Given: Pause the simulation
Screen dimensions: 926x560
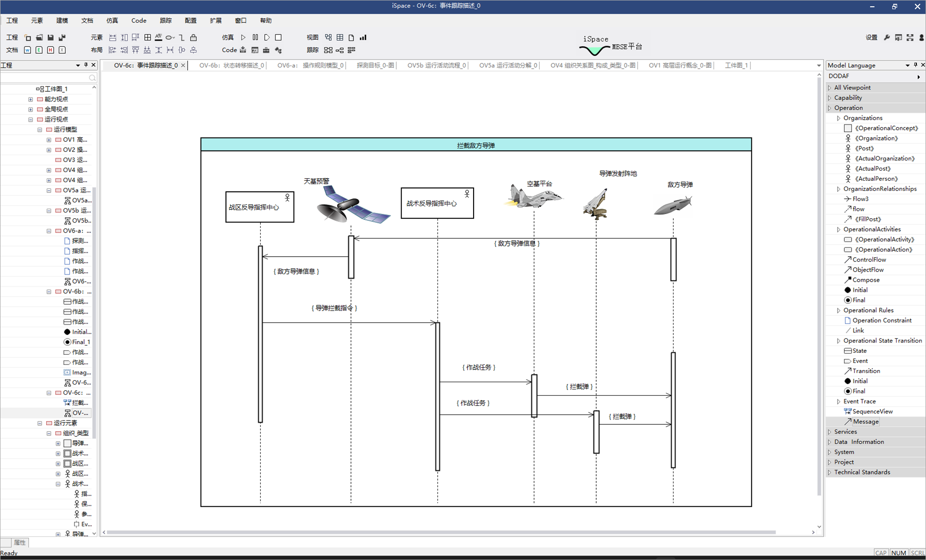Looking at the screenshot, I should click(255, 37).
